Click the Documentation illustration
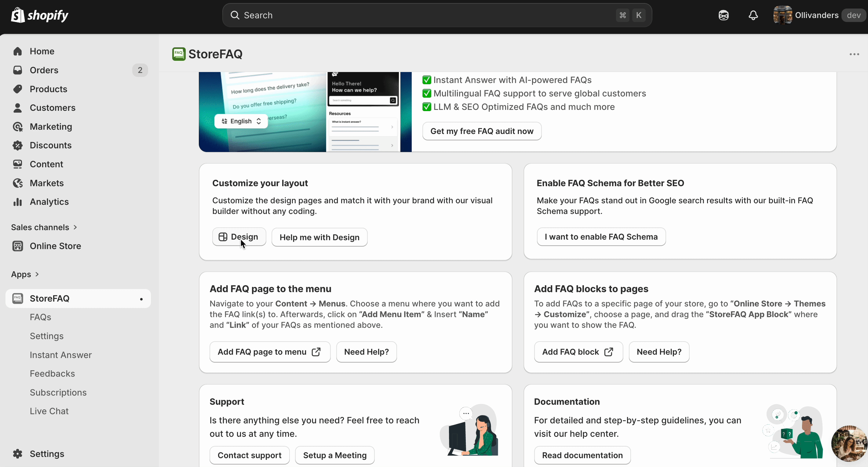 (793, 431)
